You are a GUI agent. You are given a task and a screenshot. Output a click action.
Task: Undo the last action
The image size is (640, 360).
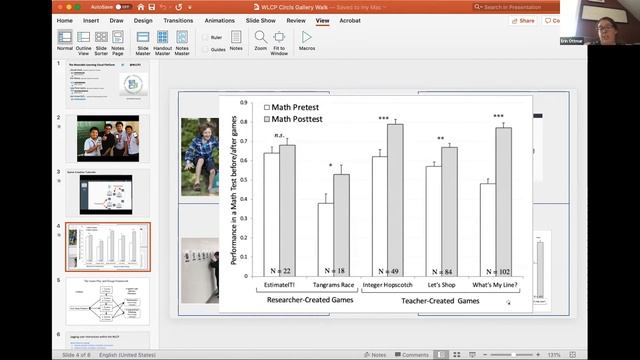[x=163, y=7]
